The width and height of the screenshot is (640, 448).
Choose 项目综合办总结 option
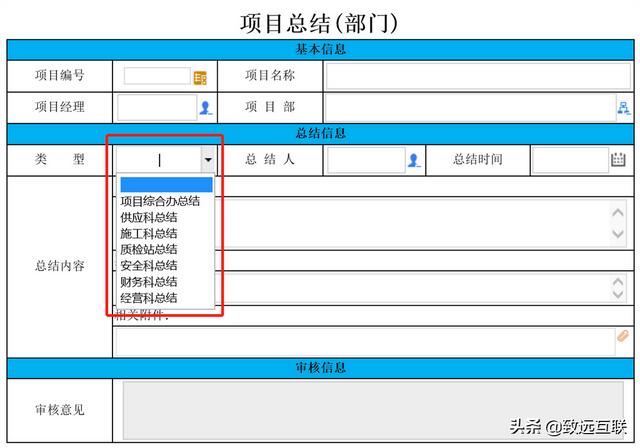pyautogui.click(x=160, y=201)
